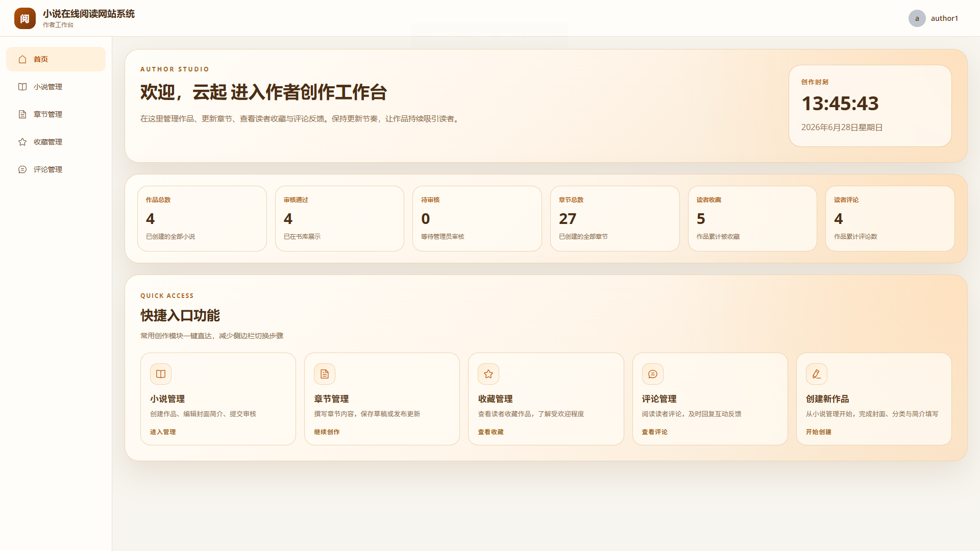This screenshot has height=551, width=980.
Task: Click the date 2026年6月28日星期日
Action: point(842,128)
